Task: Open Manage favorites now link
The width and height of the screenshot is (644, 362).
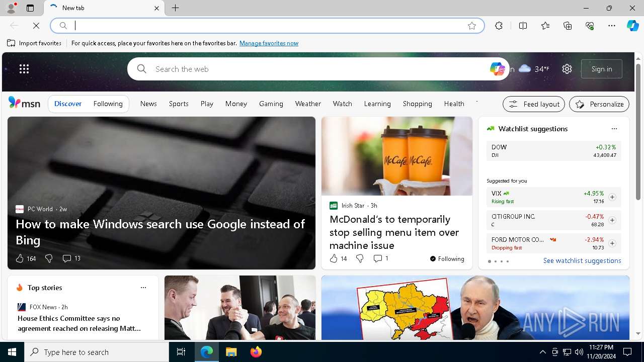Action: click(269, 43)
